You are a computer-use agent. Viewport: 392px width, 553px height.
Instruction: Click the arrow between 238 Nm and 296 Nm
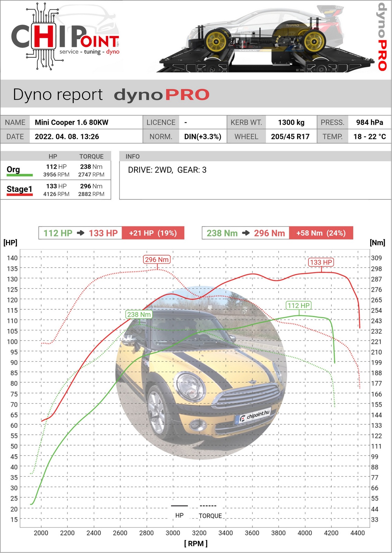(246, 233)
